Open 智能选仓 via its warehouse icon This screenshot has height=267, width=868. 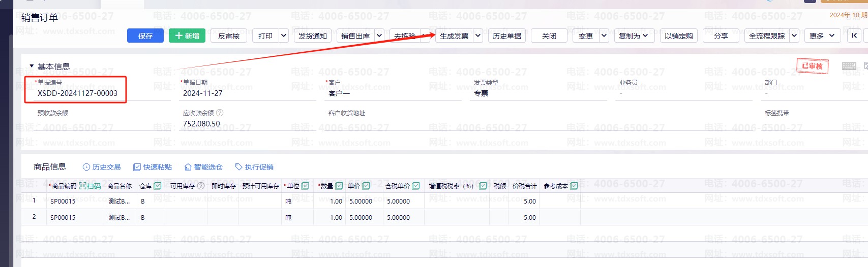(188, 167)
